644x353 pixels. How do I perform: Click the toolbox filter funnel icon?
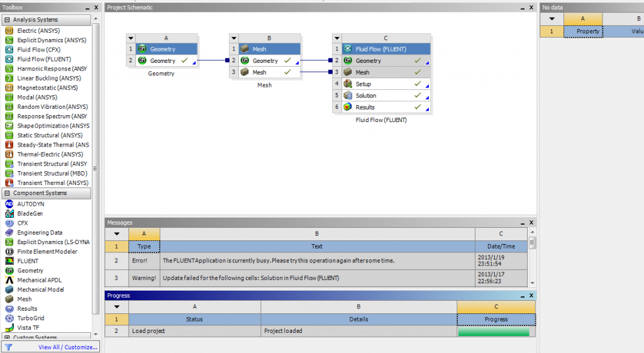[8, 347]
